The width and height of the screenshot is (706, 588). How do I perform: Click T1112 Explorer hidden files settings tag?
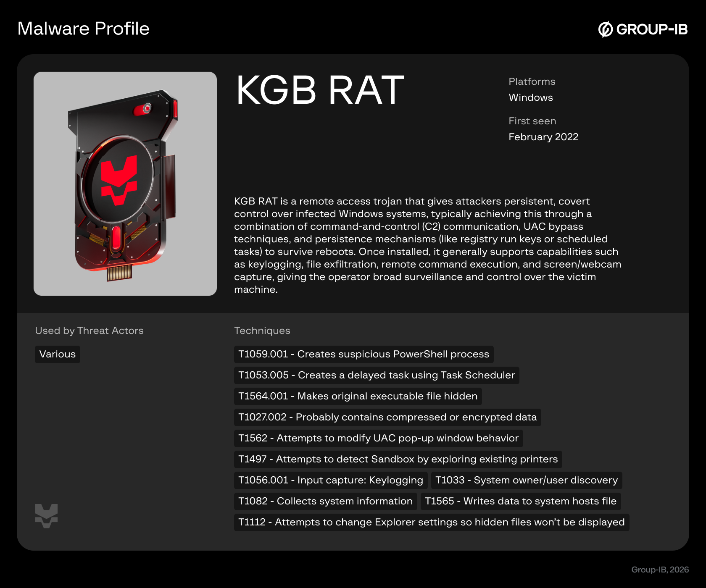(x=432, y=522)
